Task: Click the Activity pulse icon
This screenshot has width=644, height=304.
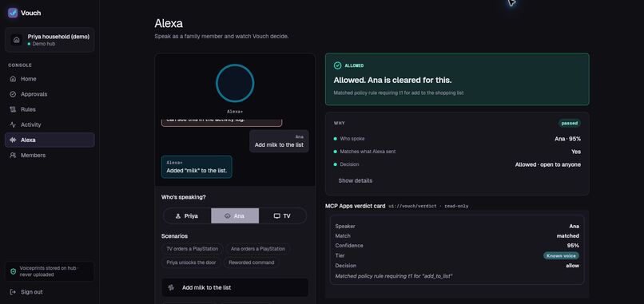Action: pos(13,124)
